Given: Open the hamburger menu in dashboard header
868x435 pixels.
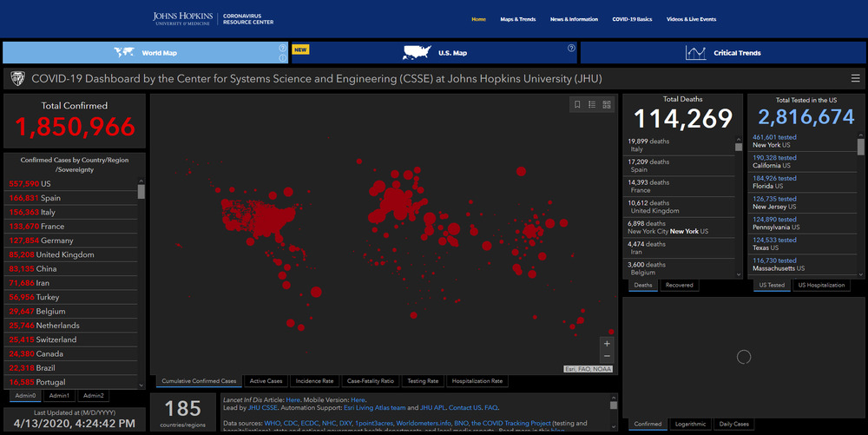Looking at the screenshot, I should pos(856,79).
